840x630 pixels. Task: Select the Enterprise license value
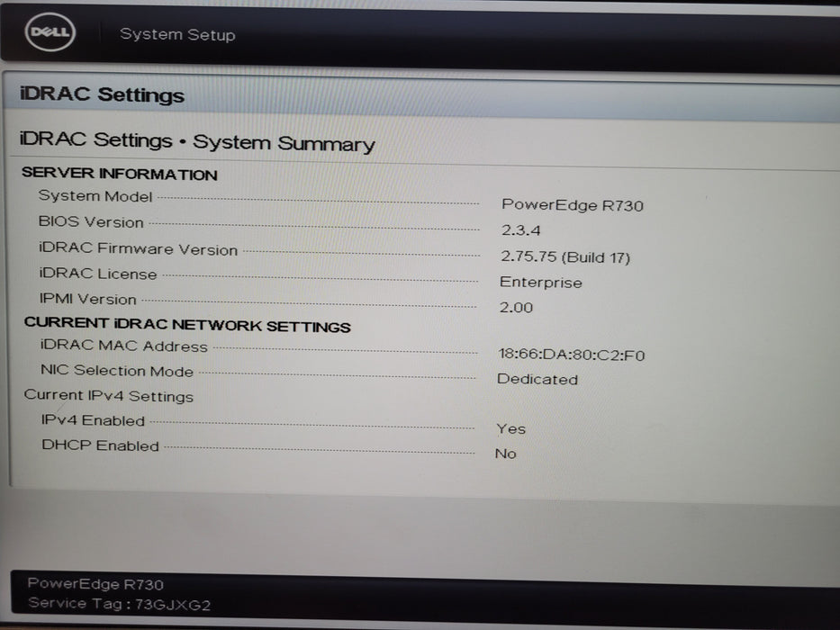point(540,283)
